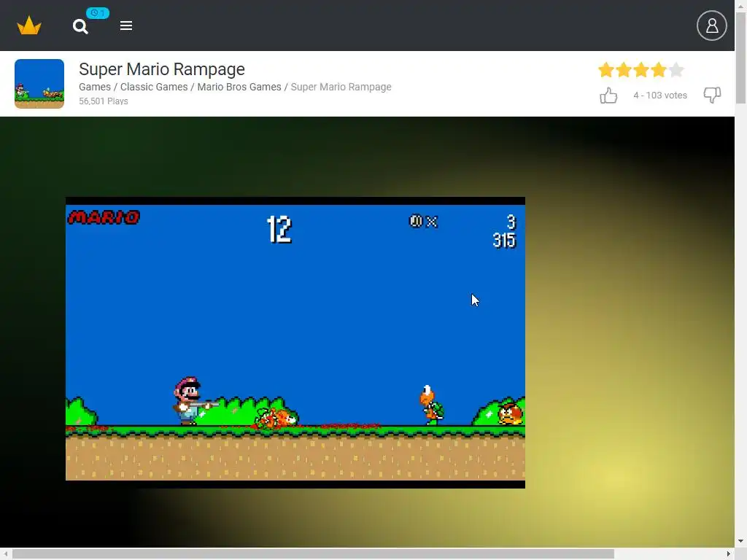
Task: Click the X icon next to speaker
Action: [432, 222]
